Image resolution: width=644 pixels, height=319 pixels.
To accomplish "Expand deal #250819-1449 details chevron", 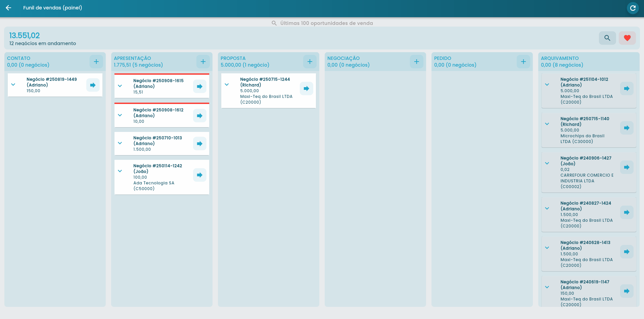I will click(13, 85).
